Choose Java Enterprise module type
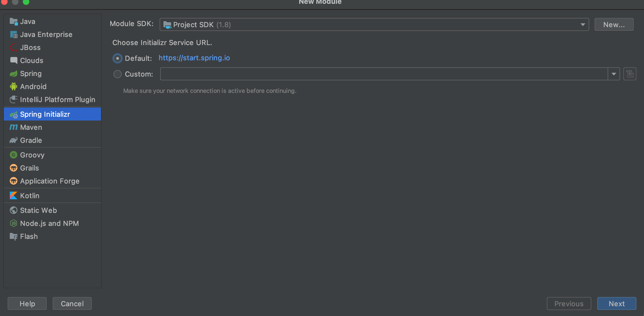644x316 pixels. (x=46, y=34)
